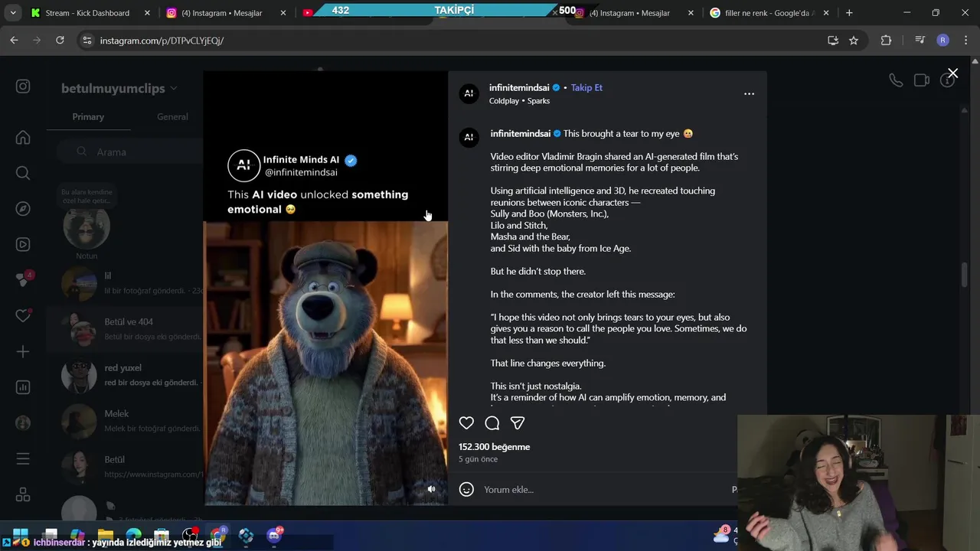
Task: Start a video call with camera icon
Action: [922, 80]
